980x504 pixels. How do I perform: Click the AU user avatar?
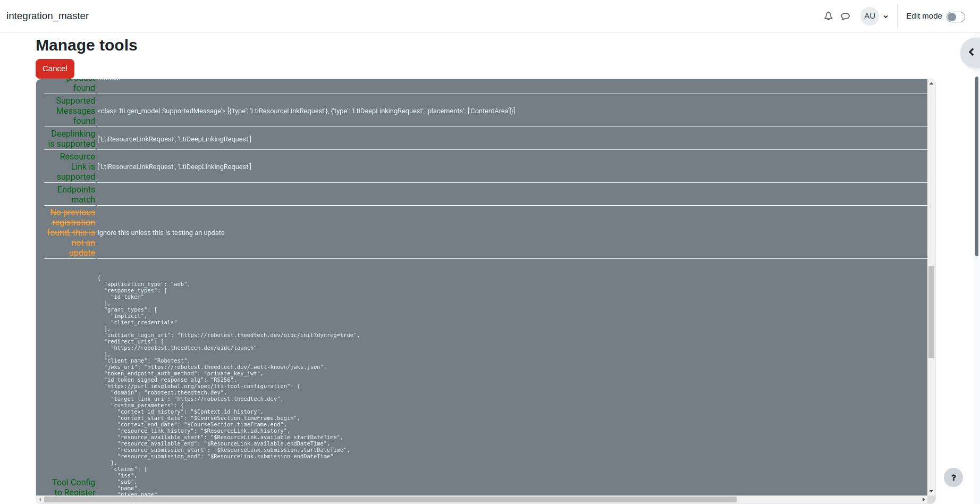pyautogui.click(x=869, y=16)
